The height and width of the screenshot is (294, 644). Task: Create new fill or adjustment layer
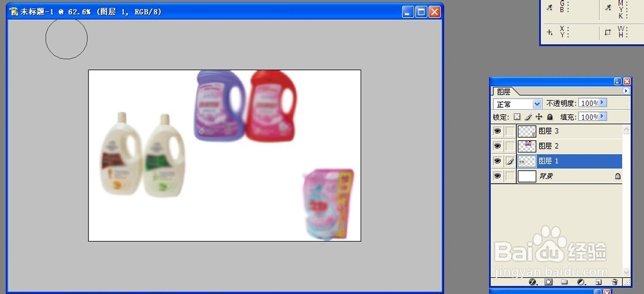tap(581, 282)
